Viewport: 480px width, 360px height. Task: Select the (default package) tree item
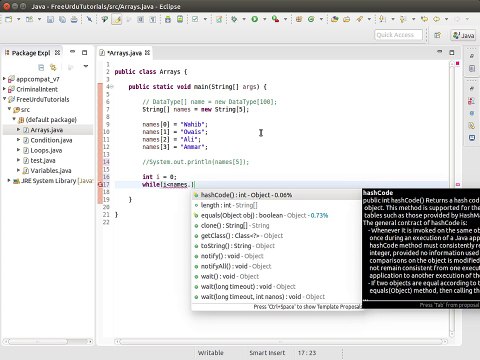click(x=47, y=120)
